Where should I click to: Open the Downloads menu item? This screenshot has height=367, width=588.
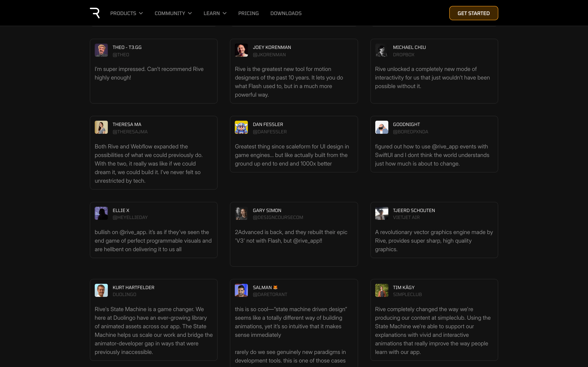(x=286, y=13)
